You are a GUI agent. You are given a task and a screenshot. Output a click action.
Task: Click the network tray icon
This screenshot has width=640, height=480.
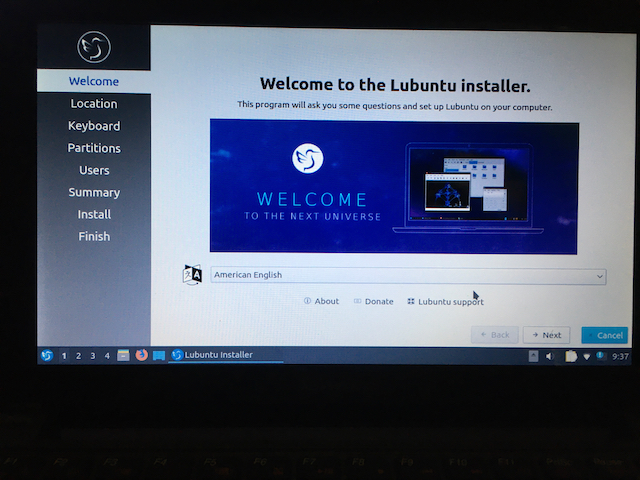[x=587, y=357]
